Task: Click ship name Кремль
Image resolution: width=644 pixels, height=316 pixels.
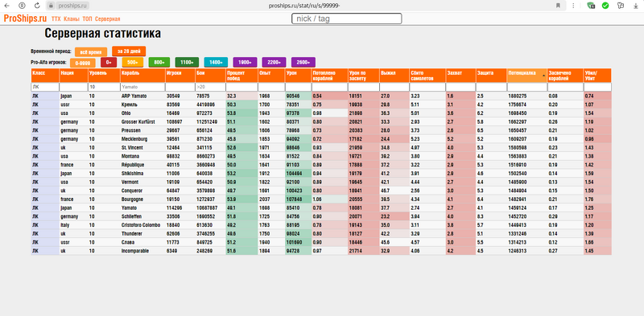Action: click(129, 105)
